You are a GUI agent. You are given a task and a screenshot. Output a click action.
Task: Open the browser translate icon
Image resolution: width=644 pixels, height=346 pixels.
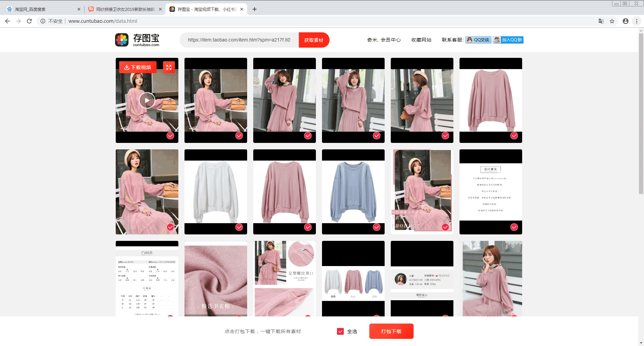601,21
